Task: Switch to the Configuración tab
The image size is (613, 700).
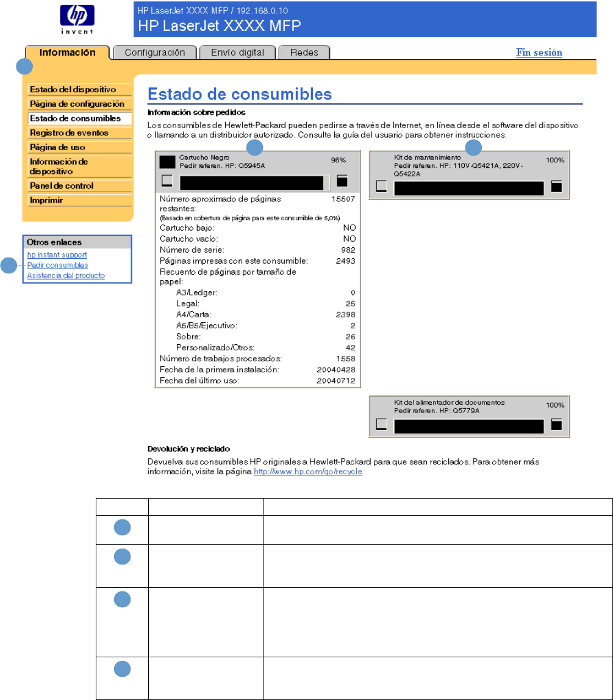Action: click(155, 52)
